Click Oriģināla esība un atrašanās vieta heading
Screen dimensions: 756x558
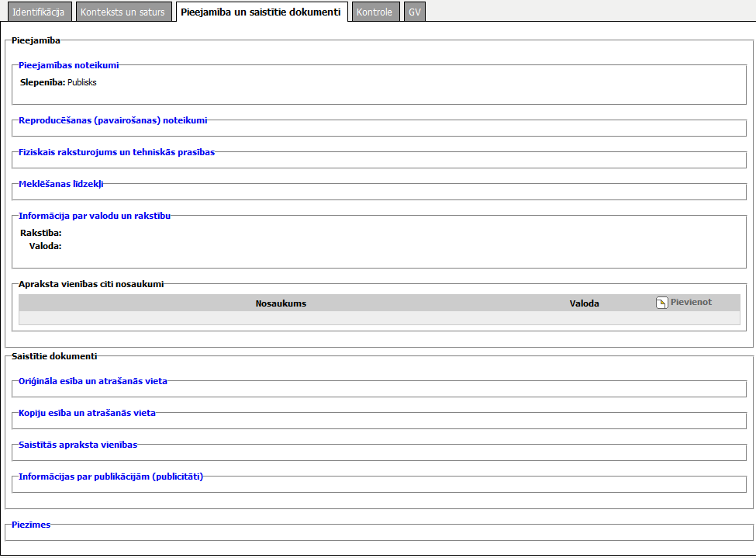click(92, 381)
